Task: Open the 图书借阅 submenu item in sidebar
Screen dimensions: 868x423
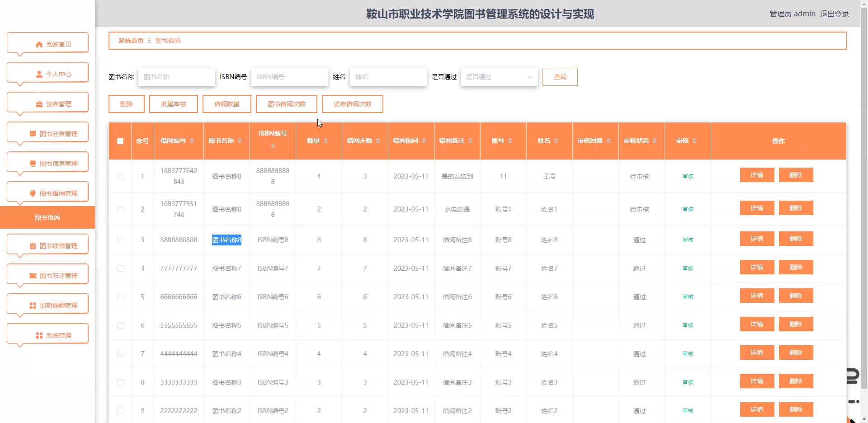Action: (47, 217)
